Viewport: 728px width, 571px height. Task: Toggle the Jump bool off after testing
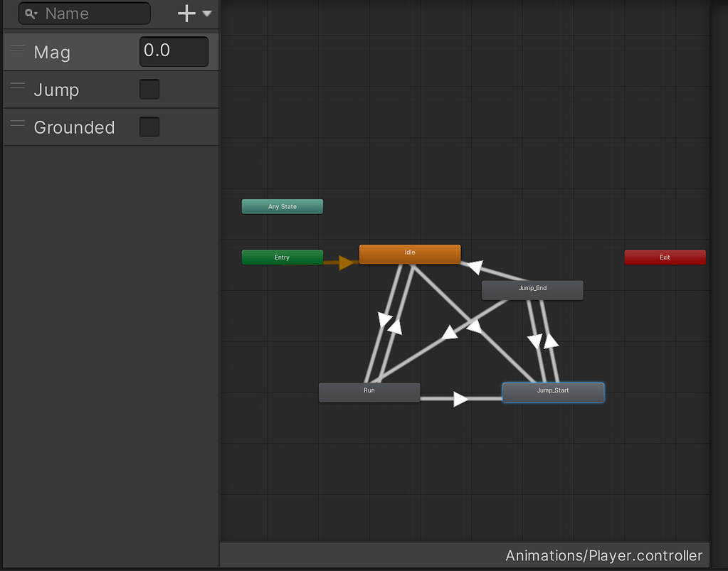(149, 89)
